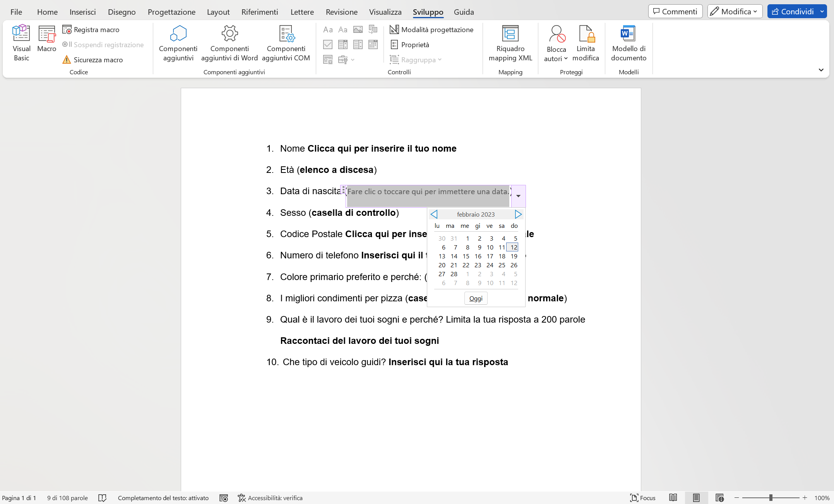
Task: Switch to the Riferimenti ribbon tab
Action: click(x=260, y=12)
